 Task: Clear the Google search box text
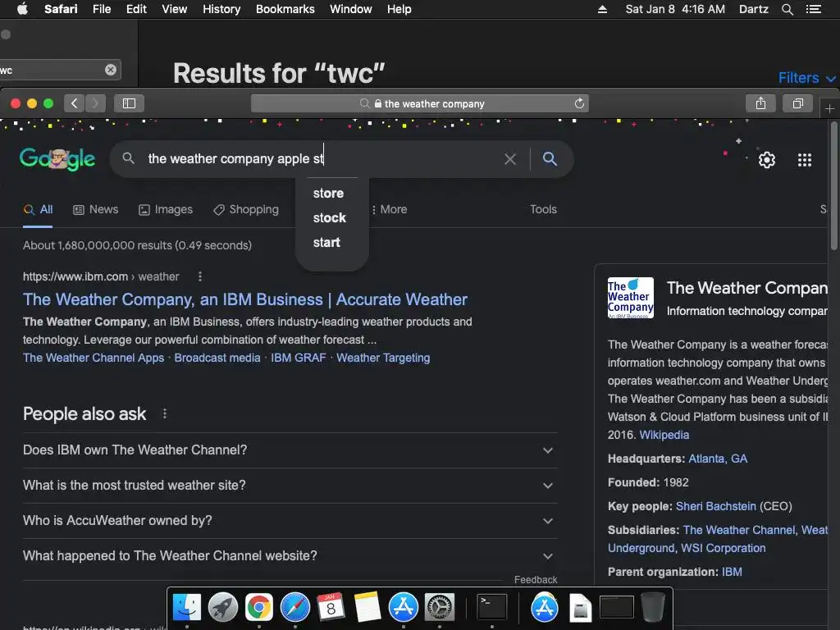[510, 159]
